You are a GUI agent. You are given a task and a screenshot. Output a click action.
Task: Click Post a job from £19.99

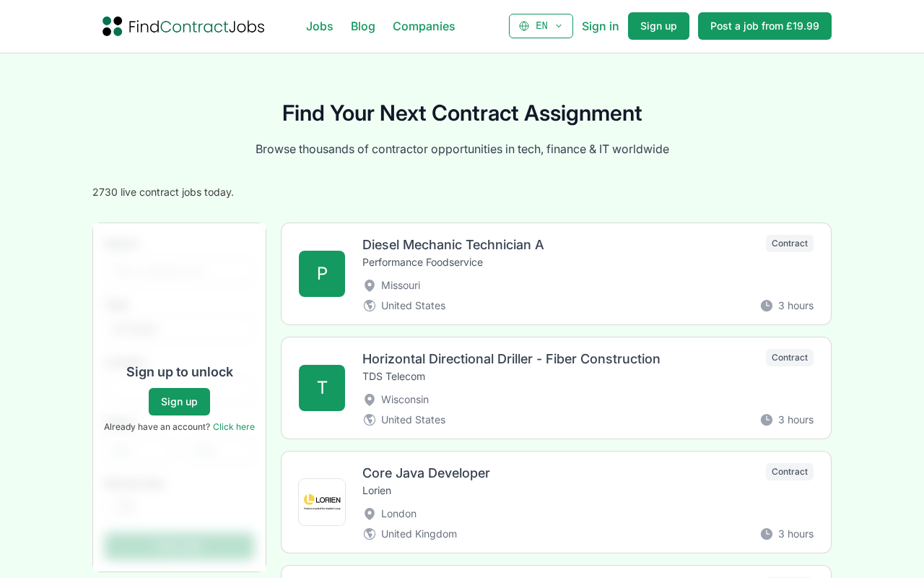(x=764, y=26)
